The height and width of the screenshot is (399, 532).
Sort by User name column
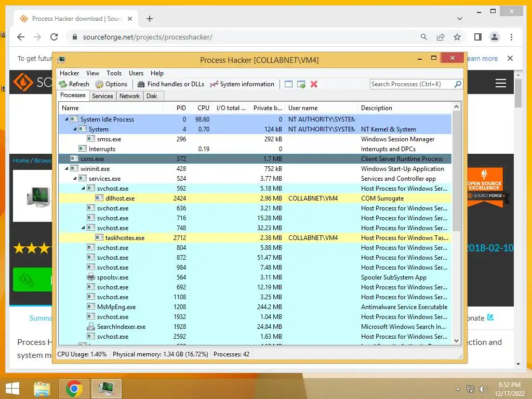322,108
